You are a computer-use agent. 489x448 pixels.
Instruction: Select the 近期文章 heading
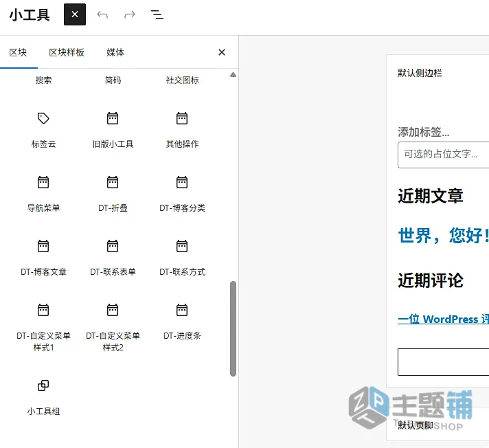(431, 196)
